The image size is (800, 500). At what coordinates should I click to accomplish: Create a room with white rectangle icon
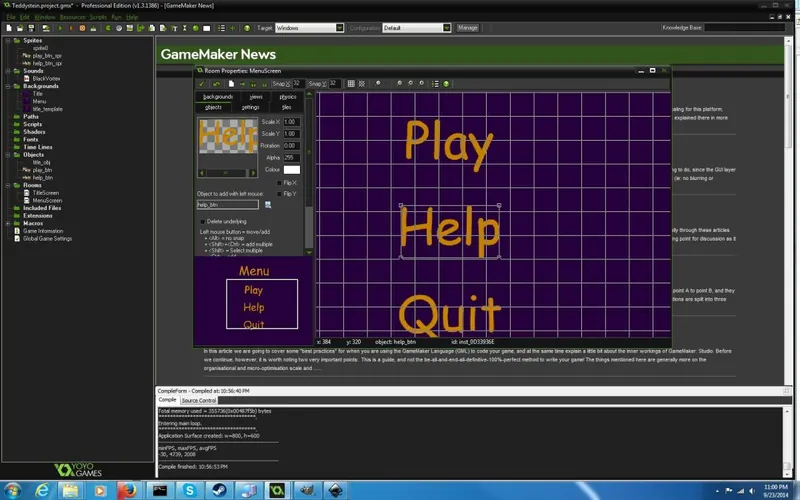(206, 28)
